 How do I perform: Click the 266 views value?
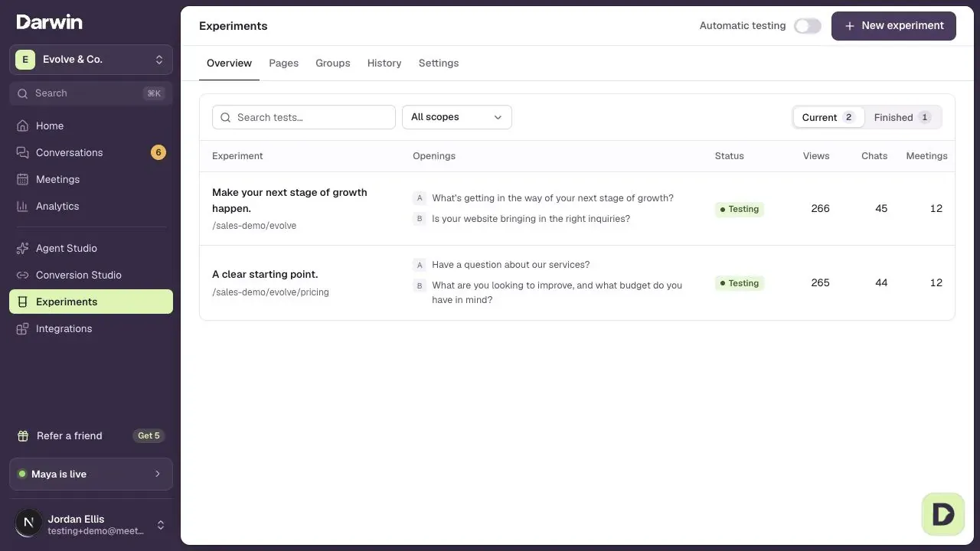(820, 208)
